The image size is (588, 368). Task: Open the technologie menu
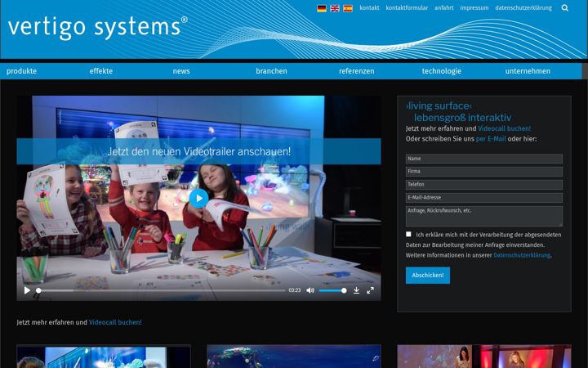pos(441,71)
